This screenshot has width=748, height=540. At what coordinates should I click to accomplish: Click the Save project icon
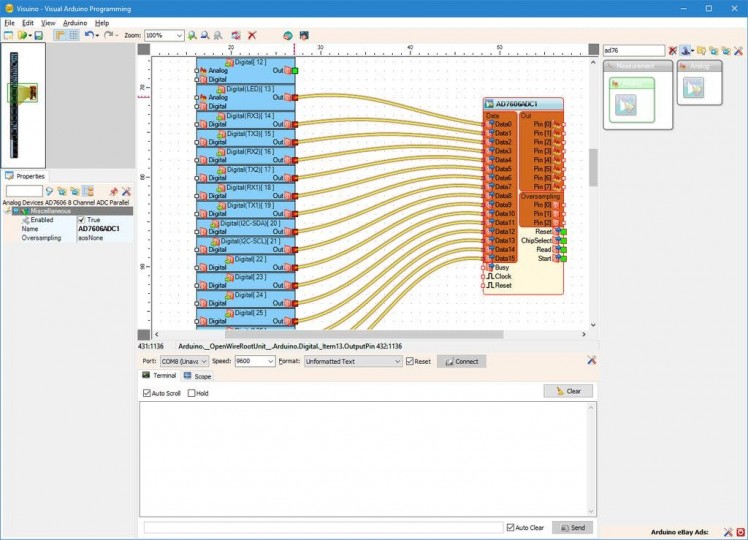click(x=38, y=35)
